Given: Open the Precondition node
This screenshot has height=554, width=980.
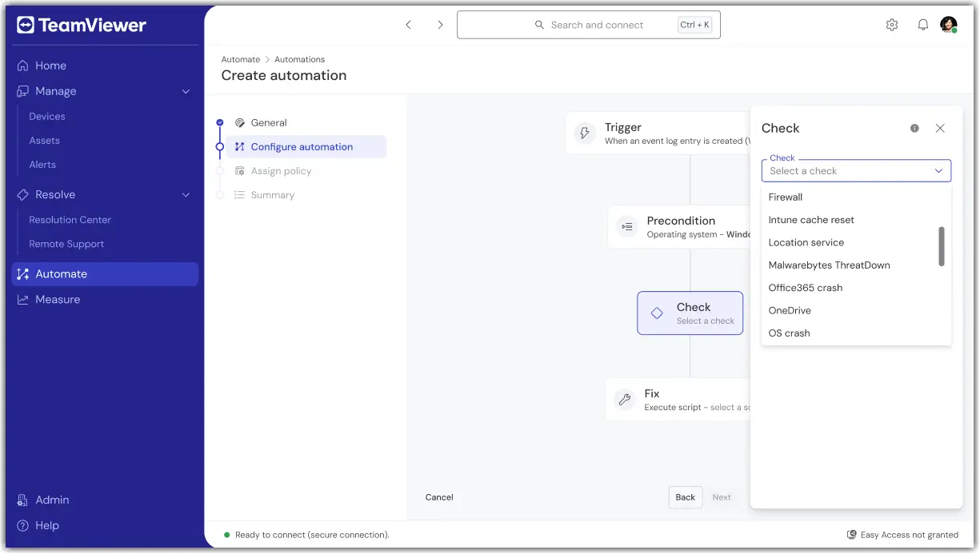Looking at the screenshot, I should pos(679,227).
